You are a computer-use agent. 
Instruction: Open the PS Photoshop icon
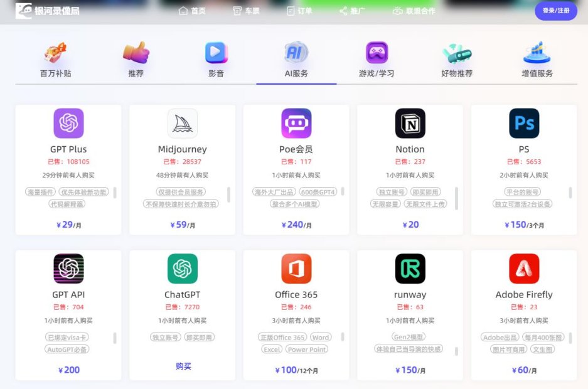click(524, 124)
